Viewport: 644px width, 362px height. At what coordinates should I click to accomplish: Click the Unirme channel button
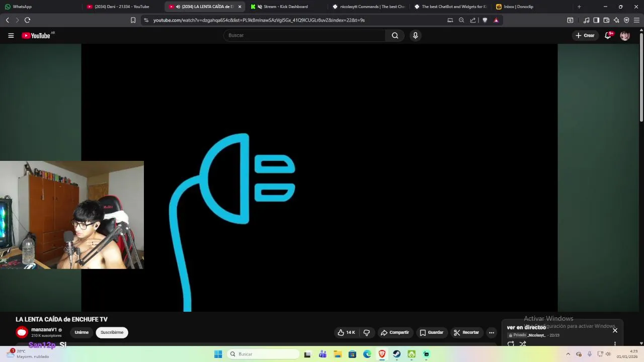click(x=82, y=332)
